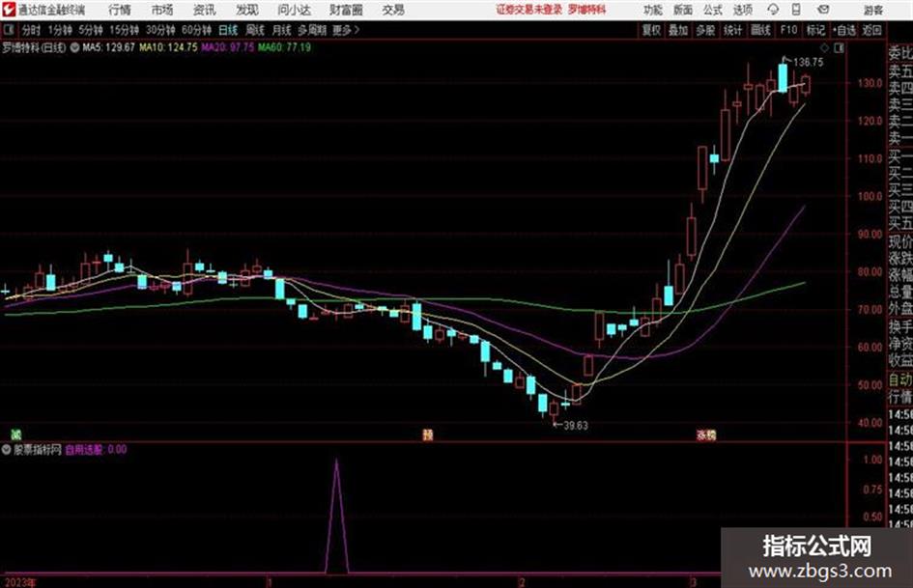
Task: Click the 减 event marker
Action: click(x=16, y=434)
